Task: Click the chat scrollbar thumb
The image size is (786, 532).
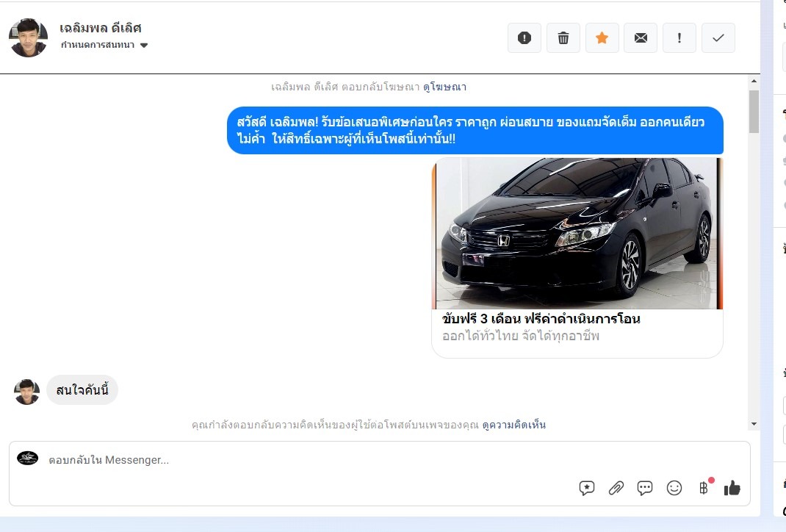Action: [754, 111]
